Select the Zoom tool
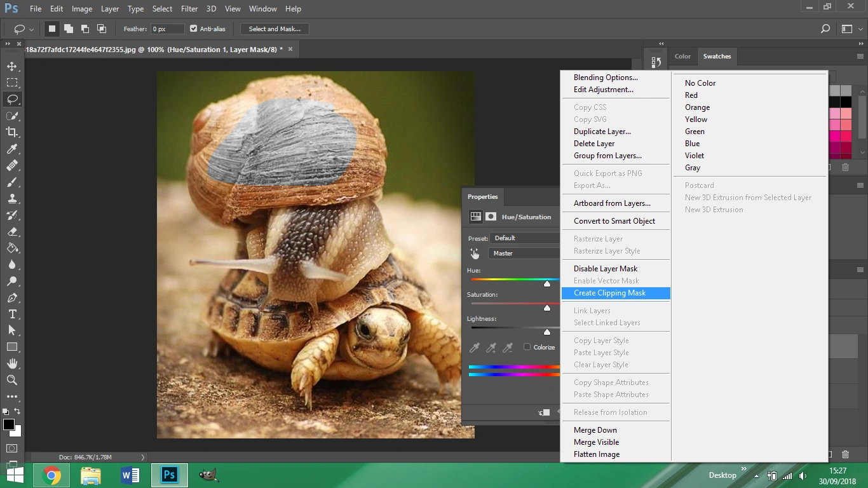The width and height of the screenshot is (868, 488). (x=12, y=380)
